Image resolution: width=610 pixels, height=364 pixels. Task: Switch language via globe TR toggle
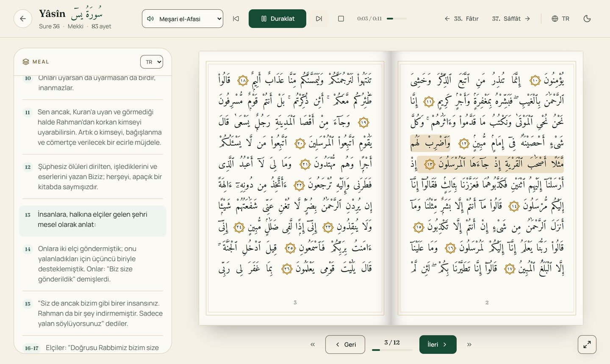[560, 19]
